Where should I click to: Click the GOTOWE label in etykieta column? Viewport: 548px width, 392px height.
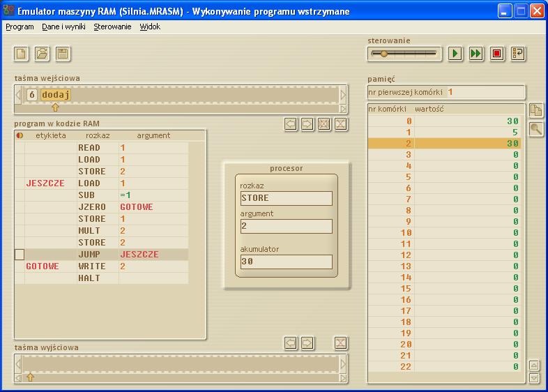coord(43,266)
